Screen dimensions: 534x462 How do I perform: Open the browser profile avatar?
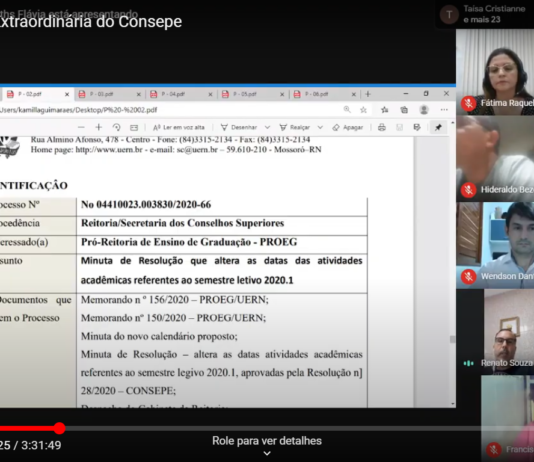[424, 110]
